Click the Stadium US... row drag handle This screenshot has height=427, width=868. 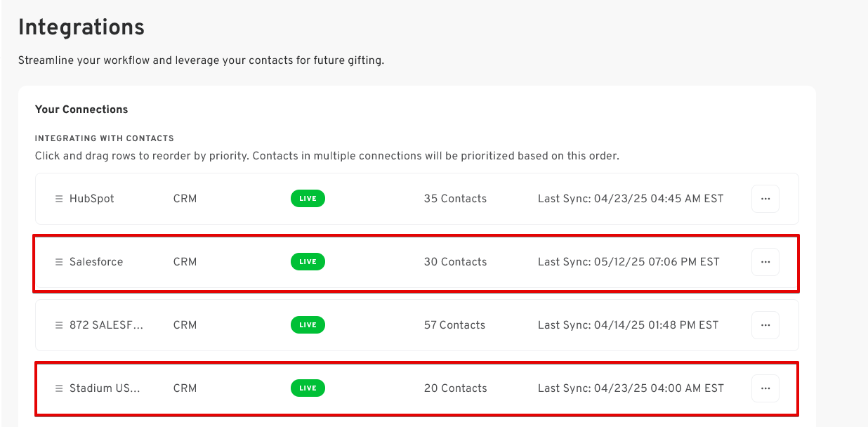(x=59, y=388)
